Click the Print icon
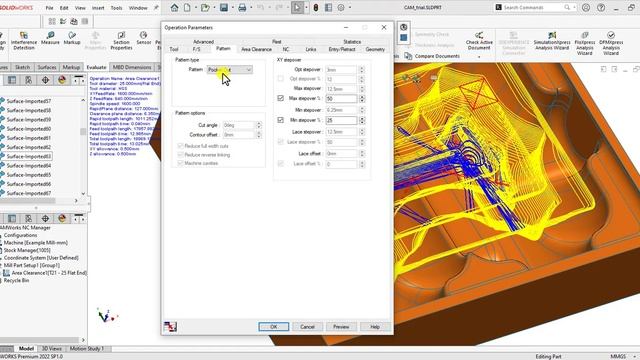This screenshot has width=640, height=360. pos(242,7)
